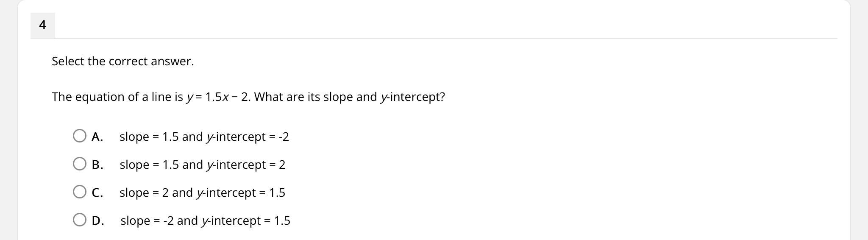Click text 'slope = -2 and y-intercept = 1.5'

coord(205,221)
